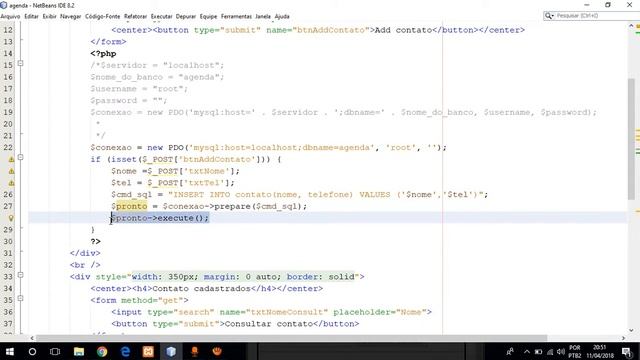Open the People icon in system tray
The height and width of the screenshot is (360, 640).
coord(510,351)
